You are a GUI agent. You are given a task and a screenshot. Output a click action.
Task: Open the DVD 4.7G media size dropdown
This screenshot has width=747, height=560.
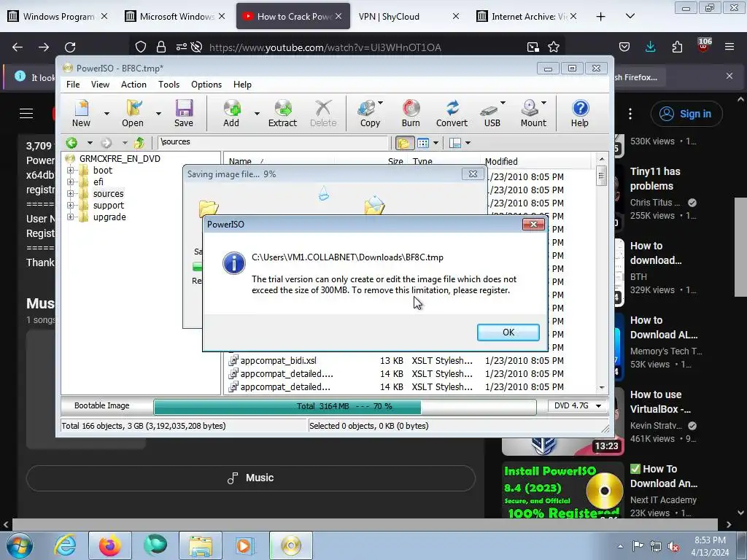[x=598, y=405]
